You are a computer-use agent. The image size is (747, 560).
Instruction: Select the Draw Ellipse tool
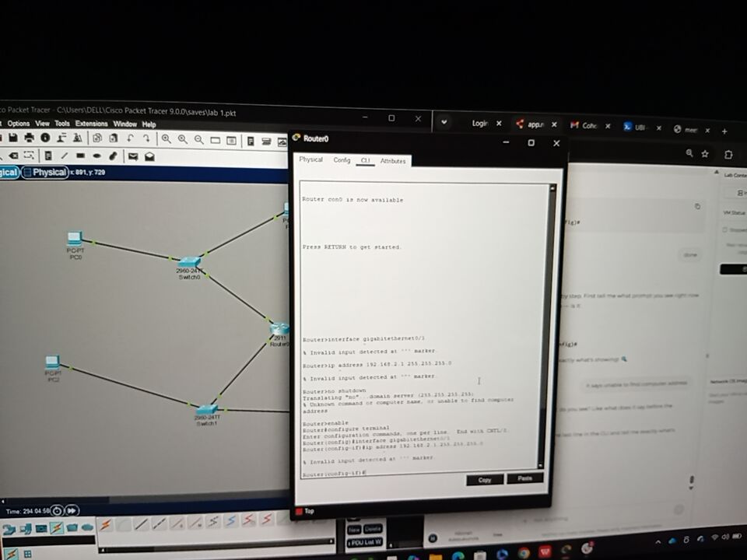coord(96,156)
